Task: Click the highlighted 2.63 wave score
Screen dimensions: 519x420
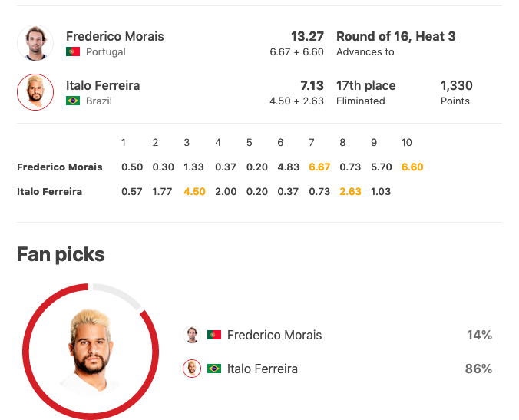Action: point(351,192)
